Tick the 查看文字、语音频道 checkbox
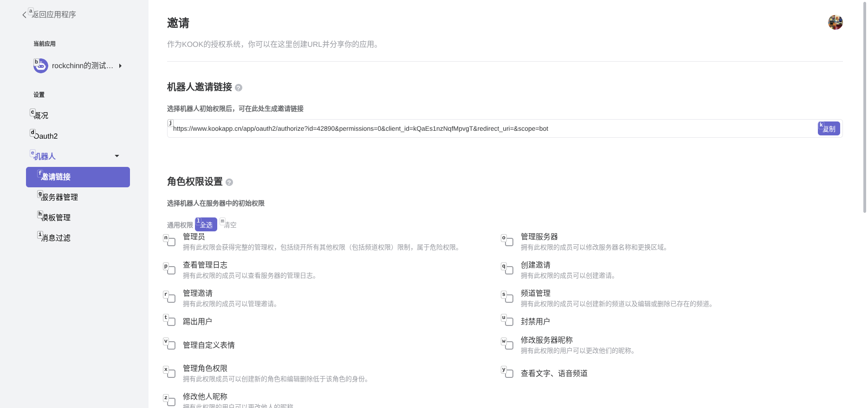This screenshot has width=868, height=408. pos(509,374)
